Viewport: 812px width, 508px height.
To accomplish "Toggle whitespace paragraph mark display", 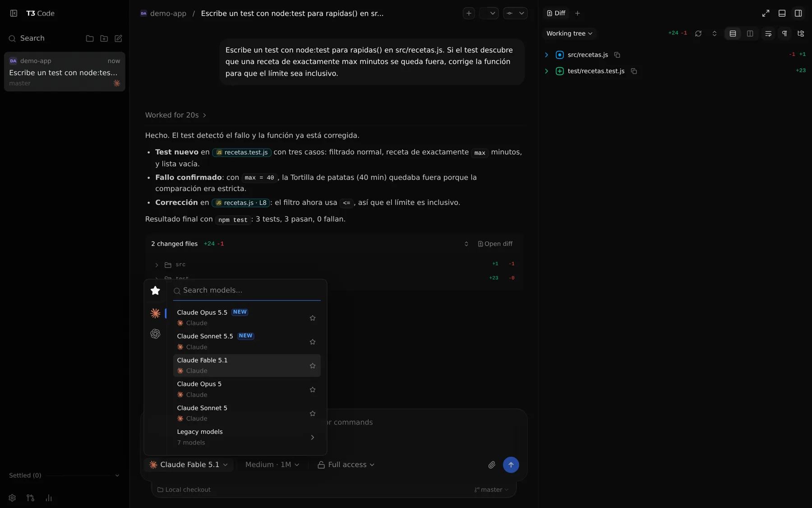I will pos(784,33).
